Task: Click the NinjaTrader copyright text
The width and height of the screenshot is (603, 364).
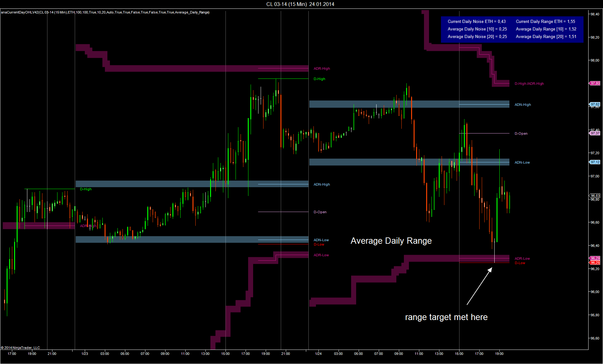Action: click(x=20, y=348)
